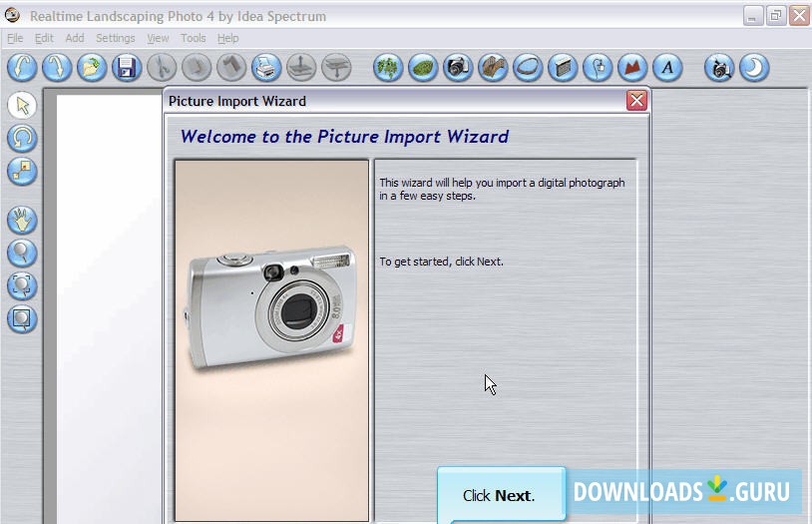The height and width of the screenshot is (524, 812).
Task: Select the rotate tool in left sidebar
Action: point(22,138)
